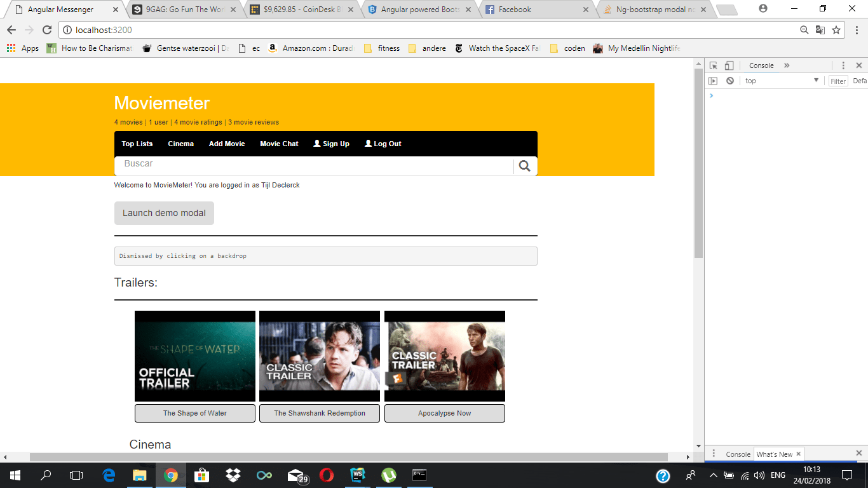Click The Shape of Water button
This screenshot has width=868, height=488.
(x=195, y=413)
